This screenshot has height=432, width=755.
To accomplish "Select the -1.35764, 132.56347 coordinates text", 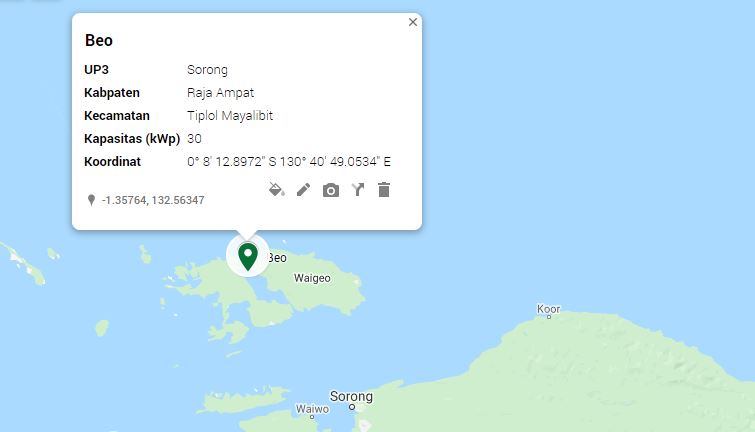I will pyautogui.click(x=153, y=200).
